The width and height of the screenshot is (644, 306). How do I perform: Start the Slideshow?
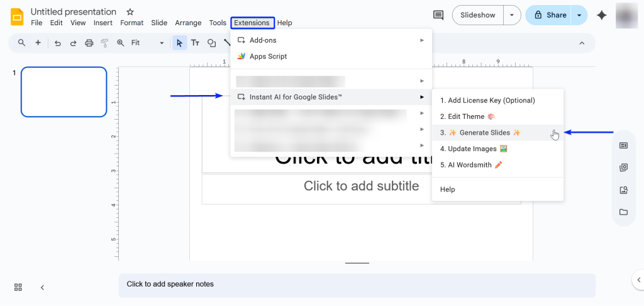click(478, 15)
